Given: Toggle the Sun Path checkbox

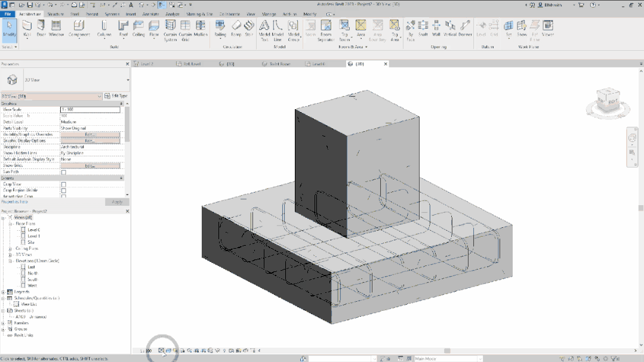Looking at the screenshot, I should [64, 172].
